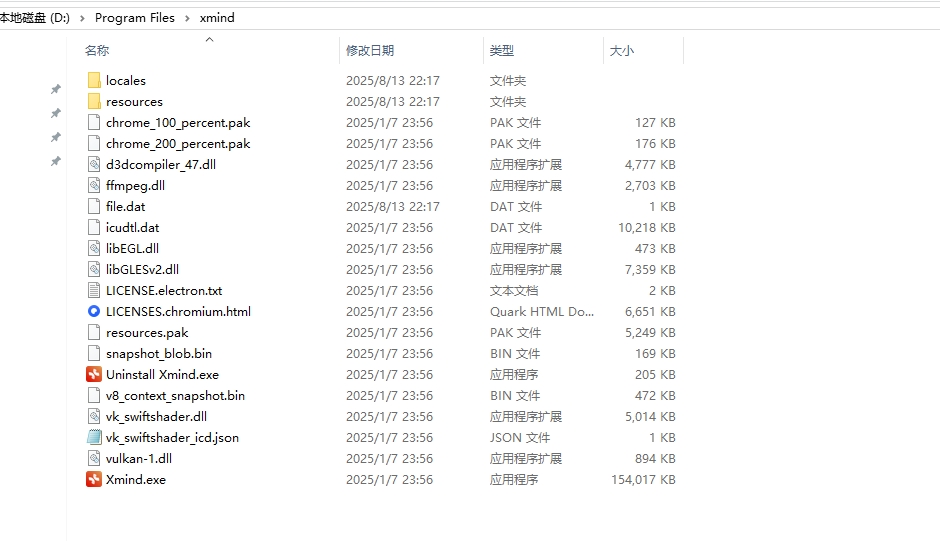Image resolution: width=940 pixels, height=541 pixels.
Task: Click the Quark HTML Do... type cell
Action: (542, 311)
